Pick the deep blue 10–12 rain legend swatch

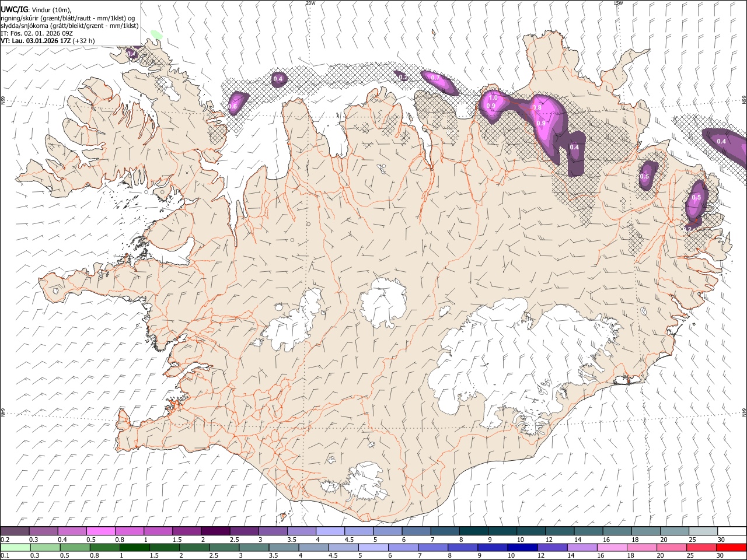[x=522, y=547]
